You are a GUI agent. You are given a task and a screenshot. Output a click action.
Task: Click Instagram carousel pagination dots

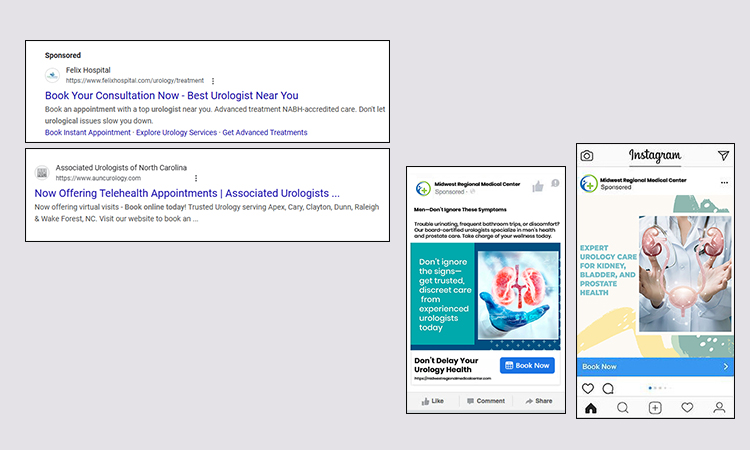(660, 388)
